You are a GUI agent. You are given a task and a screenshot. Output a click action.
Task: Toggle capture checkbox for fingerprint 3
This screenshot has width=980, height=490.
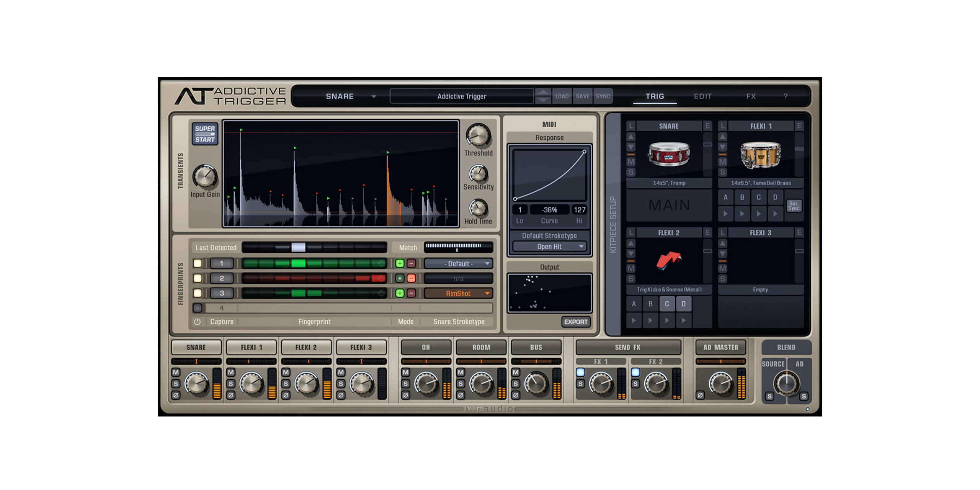198,293
